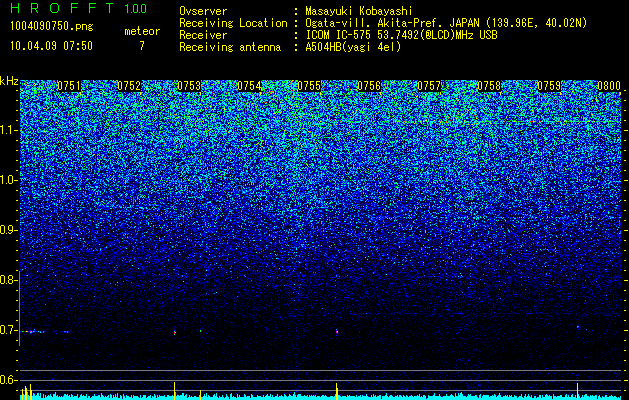Click the meteor count label

pos(142,31)
